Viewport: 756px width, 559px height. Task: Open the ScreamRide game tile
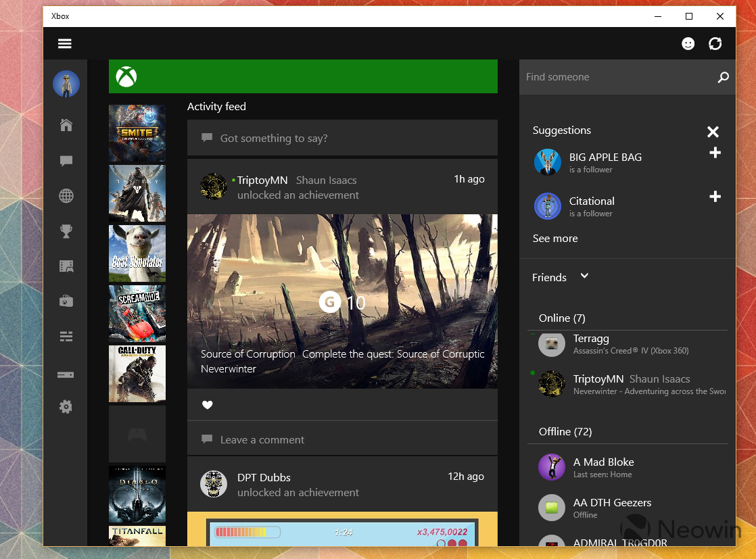[137, 314]
